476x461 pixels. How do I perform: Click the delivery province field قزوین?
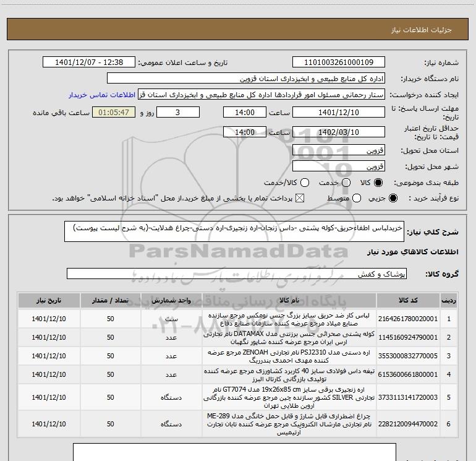339,150
